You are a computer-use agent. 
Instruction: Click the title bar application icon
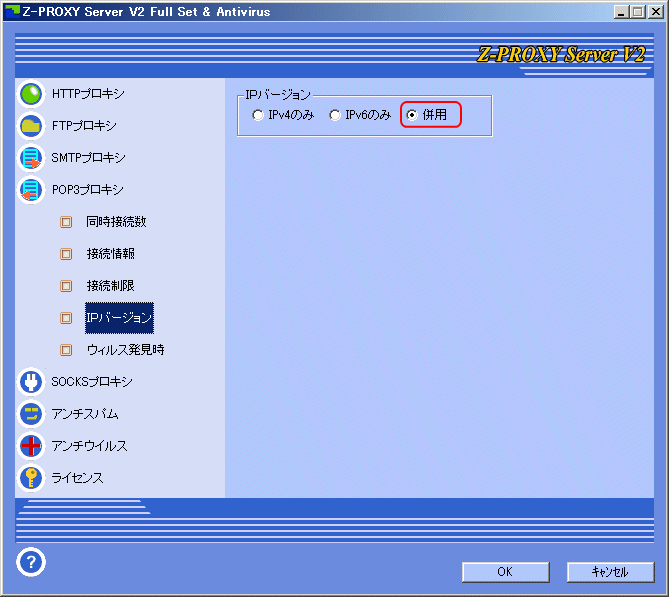[12, 12]
